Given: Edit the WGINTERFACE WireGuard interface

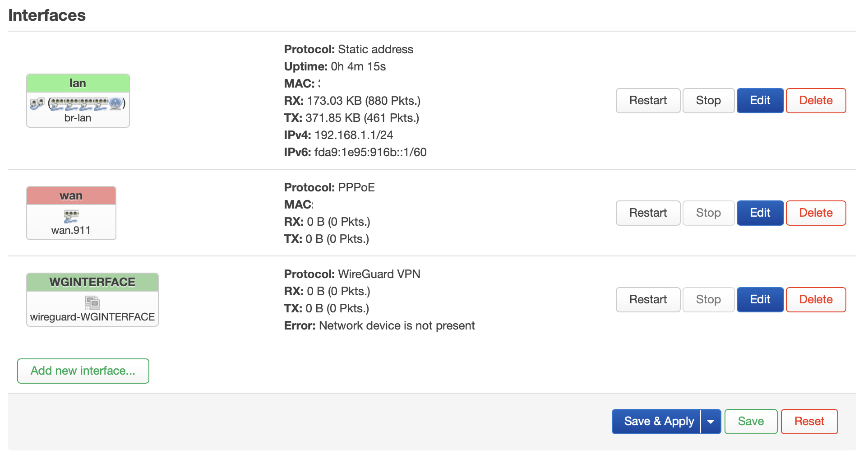Looking at the screenshot, I should tap(760, 300).
